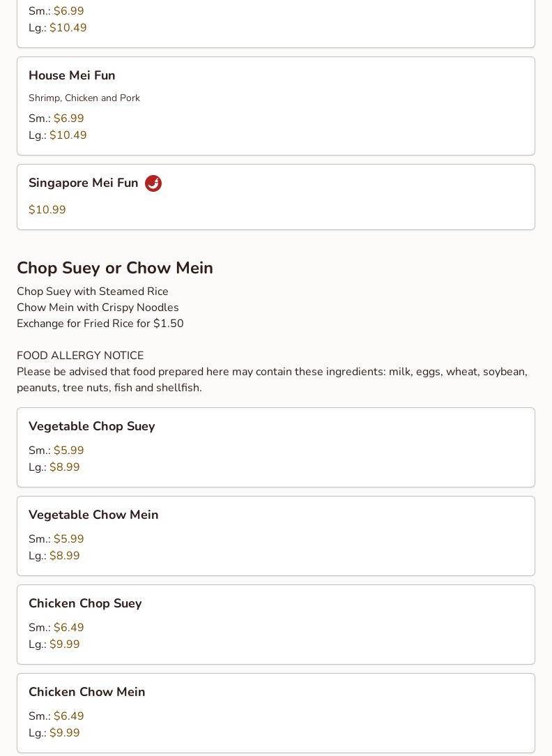Pick Vegetable Chop Suey large $8.99 option
Image resolution: width=552 pixels, height=756 pixels.
pos(64,467)
